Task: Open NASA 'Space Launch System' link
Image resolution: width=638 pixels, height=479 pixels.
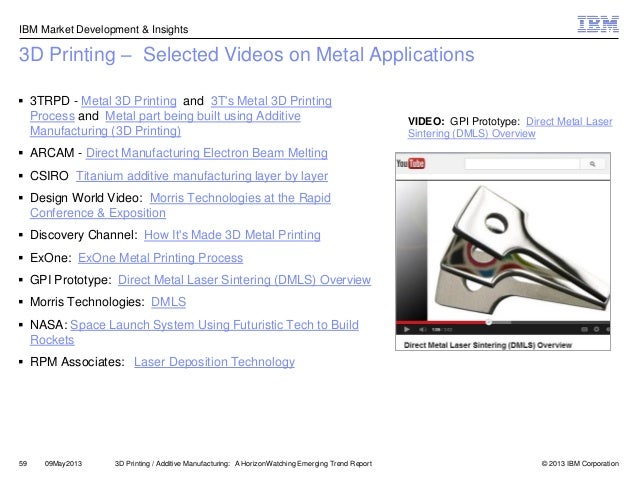Action: 214,325
